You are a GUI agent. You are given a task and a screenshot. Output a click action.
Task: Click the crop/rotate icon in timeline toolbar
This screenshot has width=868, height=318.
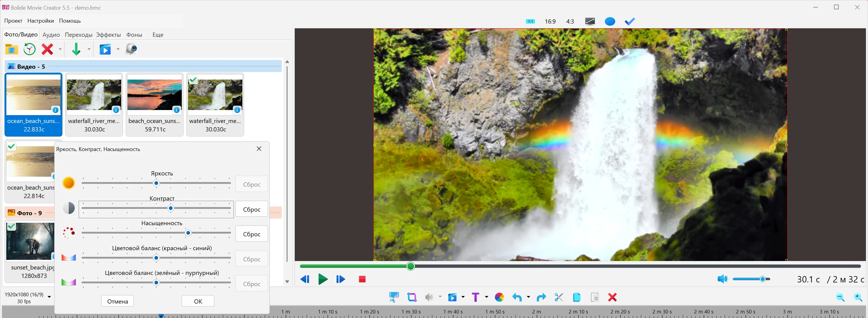tap(412, 297)
